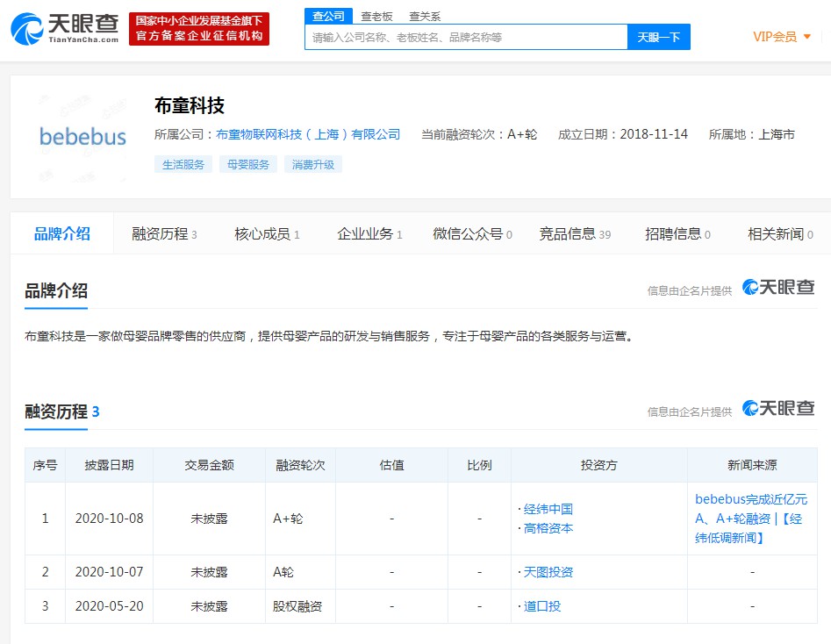Open investor link 道口投
831x644 pixels.
[542, 606]
